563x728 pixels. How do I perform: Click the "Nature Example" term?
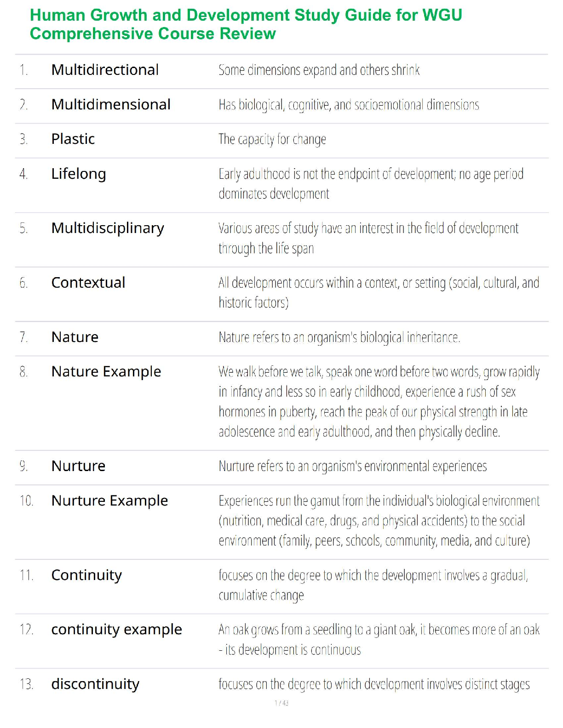[x=106, y=371]
